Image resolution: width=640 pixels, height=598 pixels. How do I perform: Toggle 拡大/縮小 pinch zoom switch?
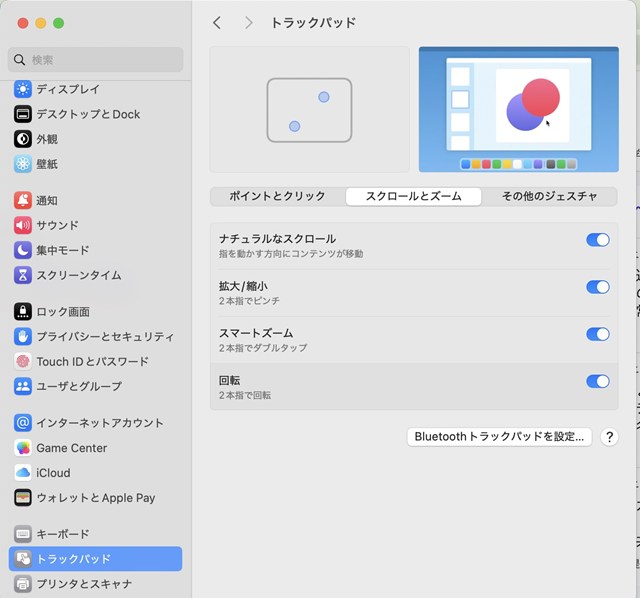[x=598, y=287]
